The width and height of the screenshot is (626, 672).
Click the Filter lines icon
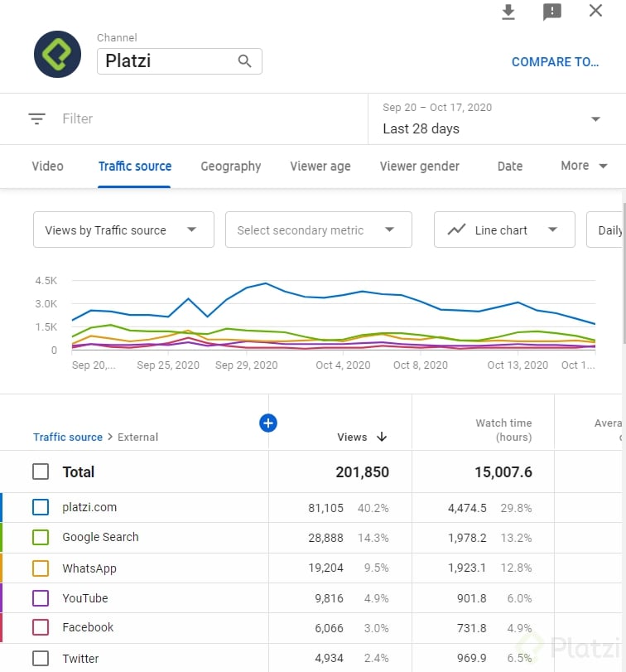pyautogui.click(x=36, y=118)
